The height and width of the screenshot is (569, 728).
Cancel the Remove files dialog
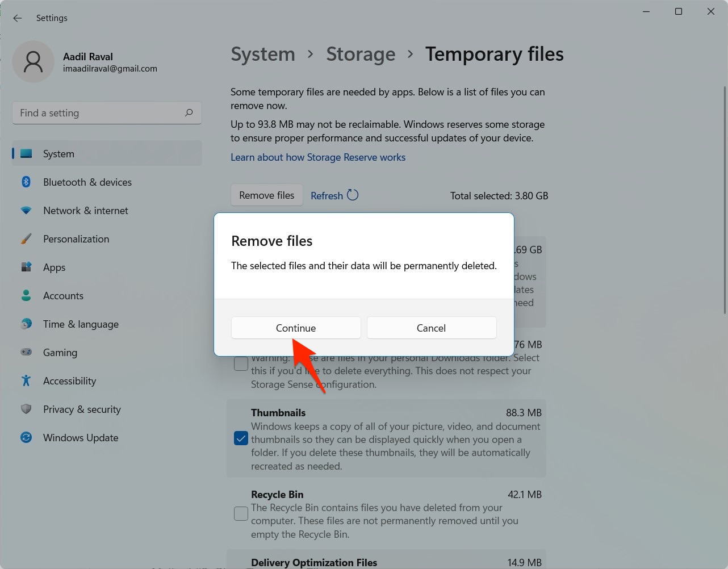click(x=431, y=328)
